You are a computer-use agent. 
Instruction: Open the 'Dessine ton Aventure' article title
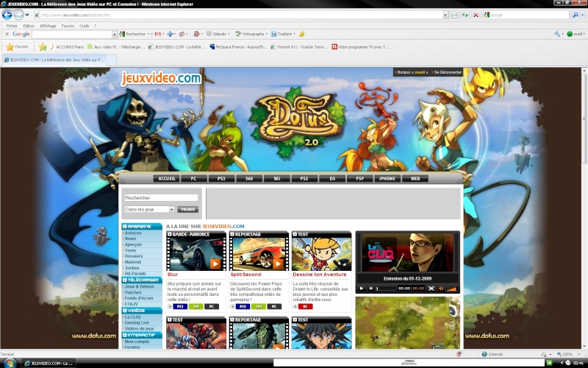[x=320, y=275]
